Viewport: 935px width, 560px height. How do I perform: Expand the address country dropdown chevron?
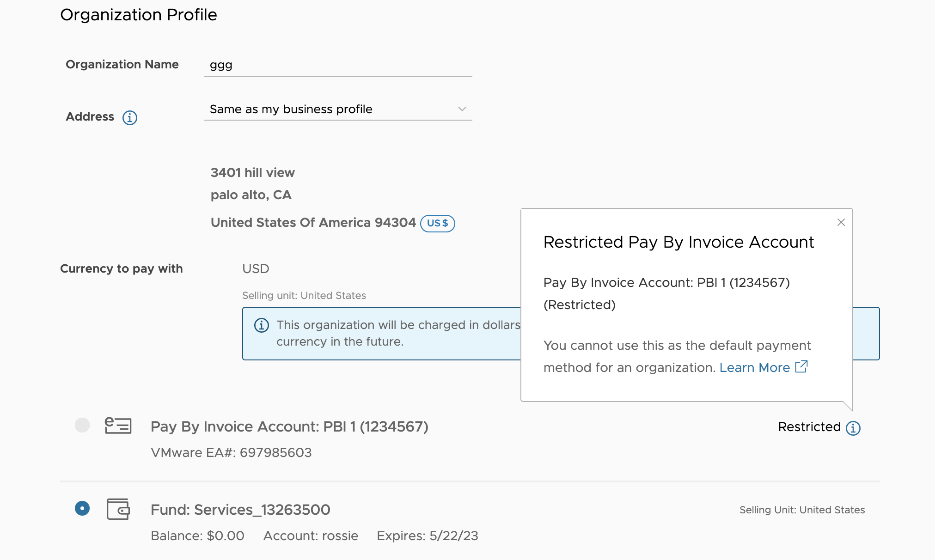462,108
